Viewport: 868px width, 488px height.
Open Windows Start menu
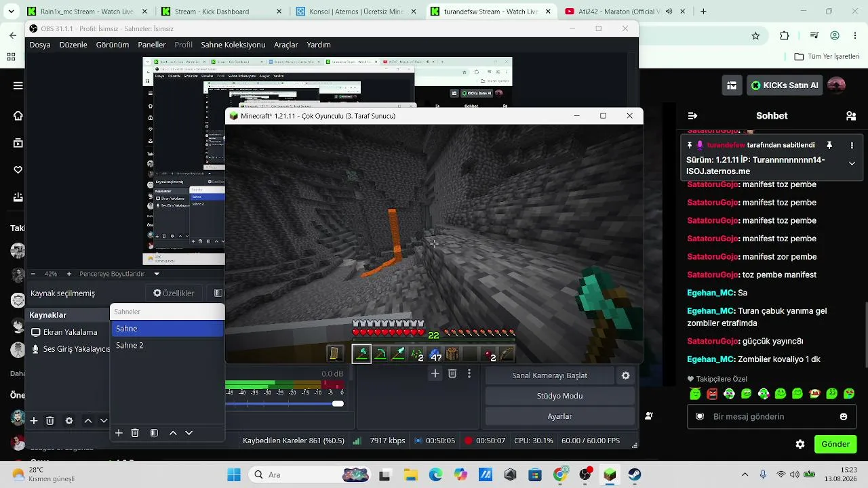coord(234,474)
